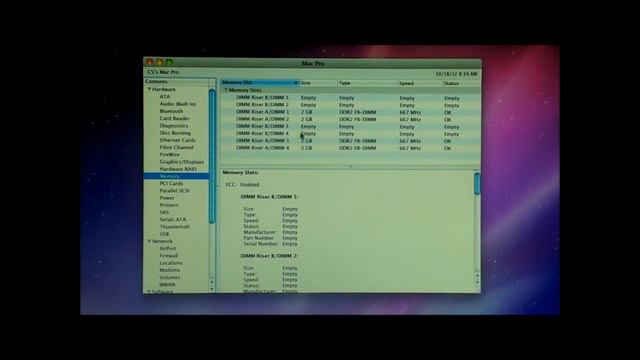Select row DIMM Riser A/DIMM 4

tap(350, 148)
